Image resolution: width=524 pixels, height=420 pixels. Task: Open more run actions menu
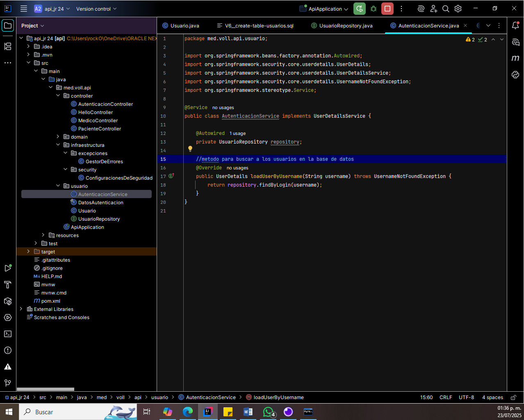[401, 9]
